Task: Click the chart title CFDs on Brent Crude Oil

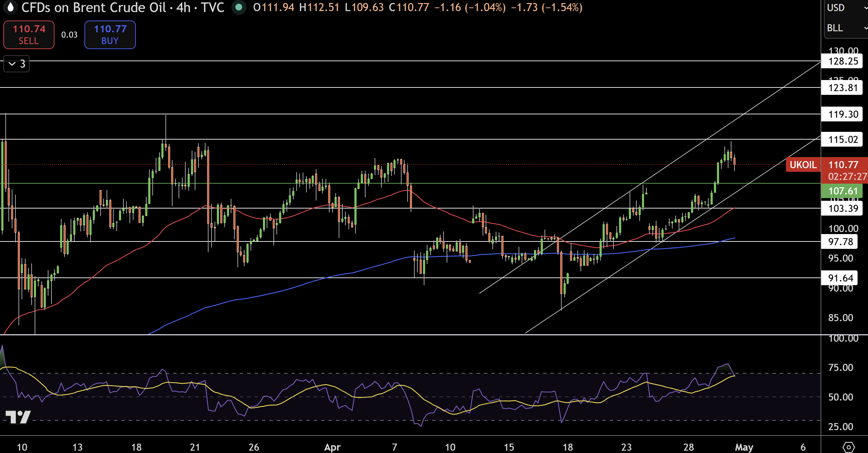Action: coord(94,7)
